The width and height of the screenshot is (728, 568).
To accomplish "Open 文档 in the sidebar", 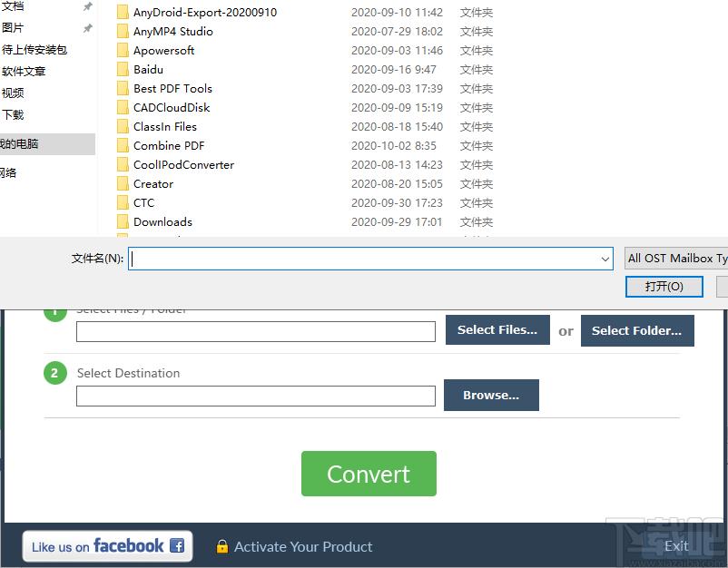I will (x=13, y=6).
